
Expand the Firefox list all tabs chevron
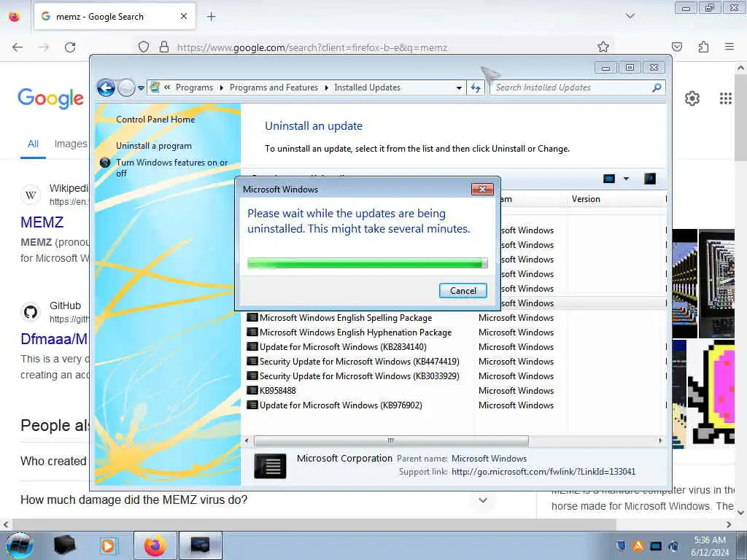click(x=630, y=16)
